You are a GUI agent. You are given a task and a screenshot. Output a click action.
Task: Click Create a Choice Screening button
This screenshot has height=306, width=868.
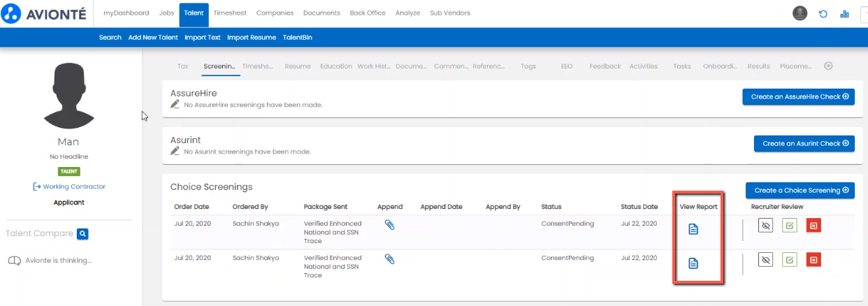800,190
